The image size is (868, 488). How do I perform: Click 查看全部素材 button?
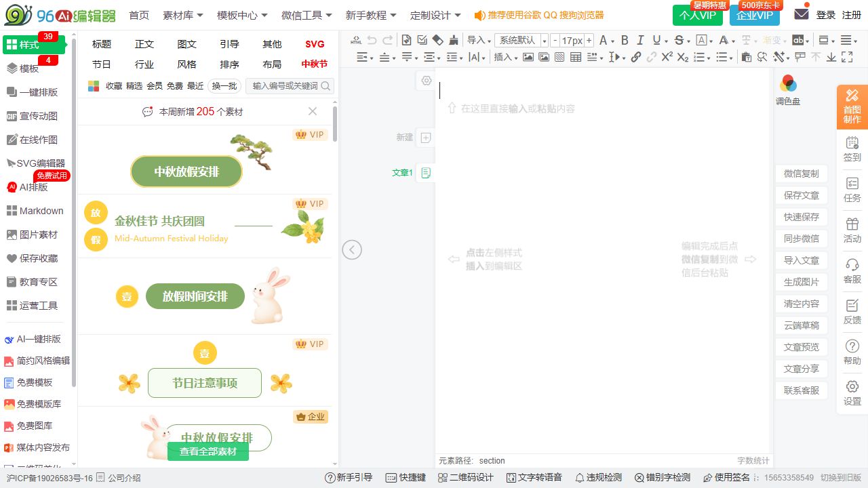coord(208,451)
